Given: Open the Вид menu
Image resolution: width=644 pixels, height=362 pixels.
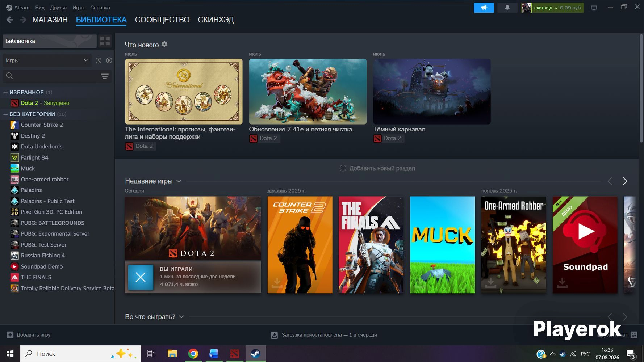Looking at the screenshot, I should pos(40,8).
